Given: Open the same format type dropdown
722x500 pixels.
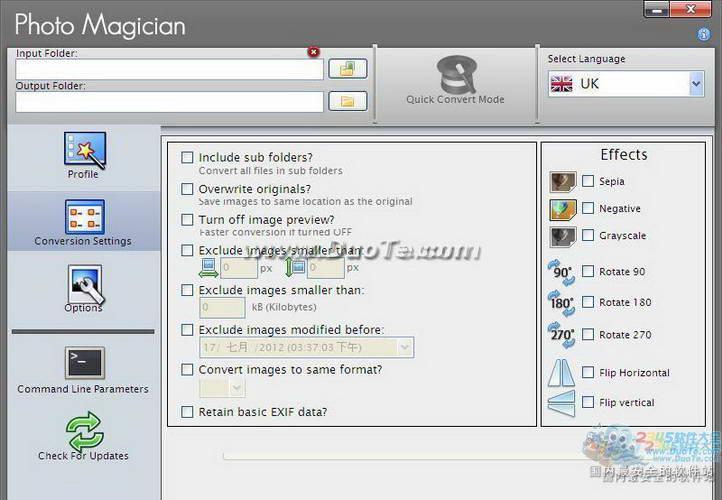Looking at the screenshot, I should point(236,388).
